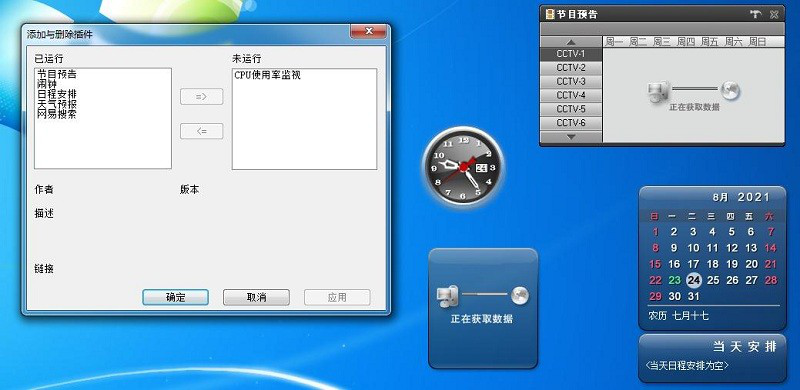Select date 31 in the calendar

click(x=693, y=296)
